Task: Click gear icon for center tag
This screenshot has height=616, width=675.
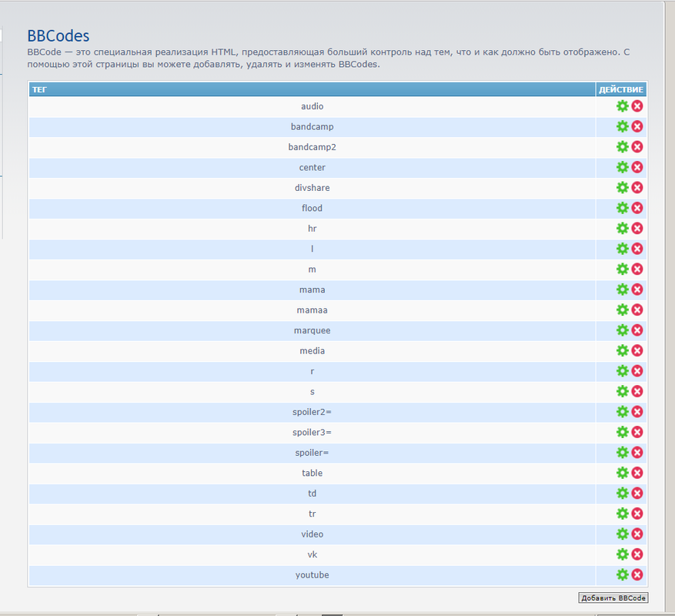Action: (x=622, y=167)
